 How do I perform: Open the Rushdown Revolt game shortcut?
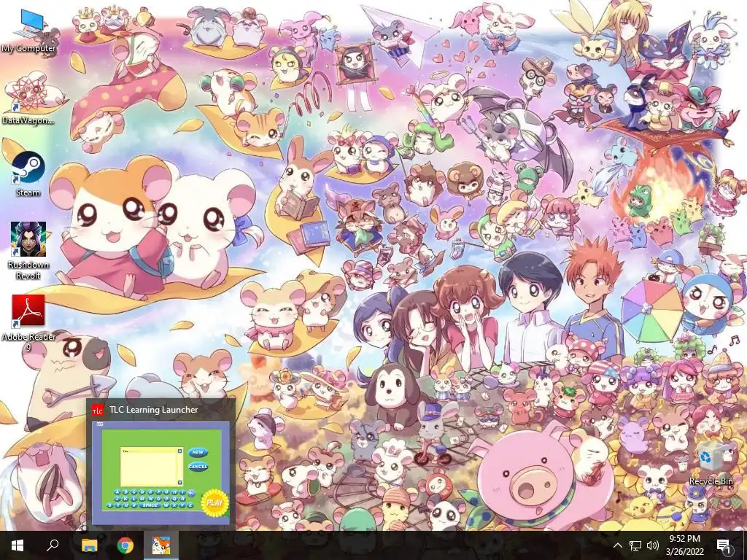pyautogui.click(x=28, y=251)
